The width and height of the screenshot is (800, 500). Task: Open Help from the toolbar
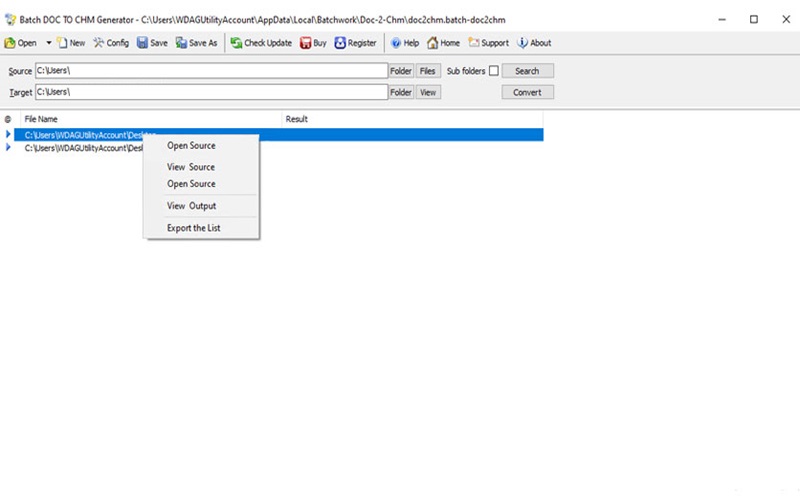pos(405,43)
